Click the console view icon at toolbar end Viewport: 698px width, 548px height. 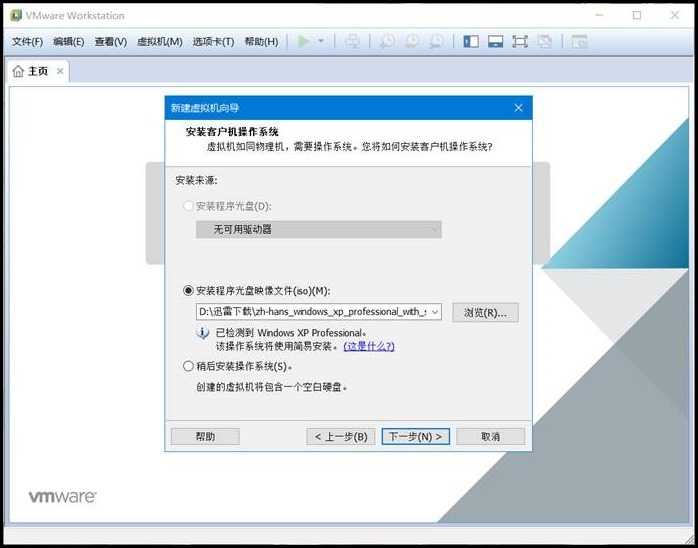click(x=579, y=41)
